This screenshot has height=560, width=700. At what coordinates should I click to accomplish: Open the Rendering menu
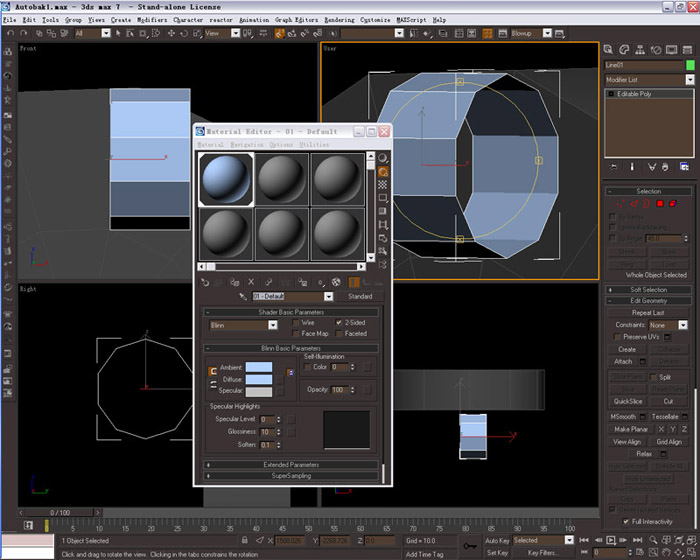tap(339, 20)
